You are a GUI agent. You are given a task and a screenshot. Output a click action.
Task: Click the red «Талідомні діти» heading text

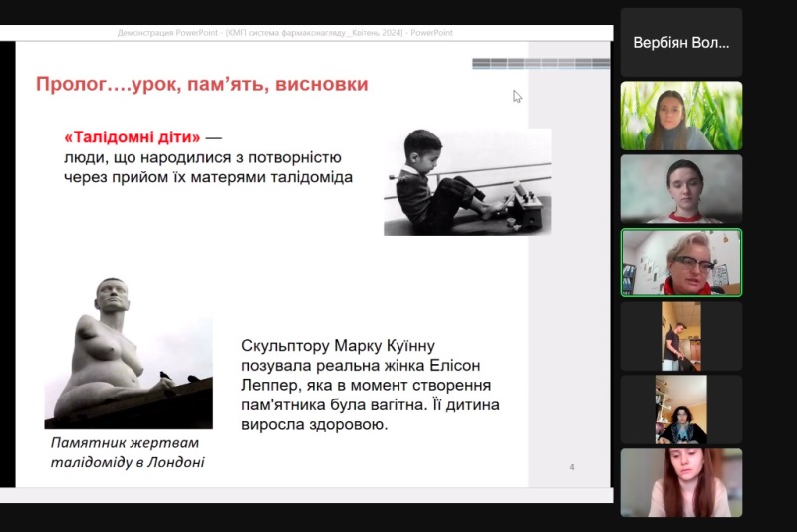(133, 137)
